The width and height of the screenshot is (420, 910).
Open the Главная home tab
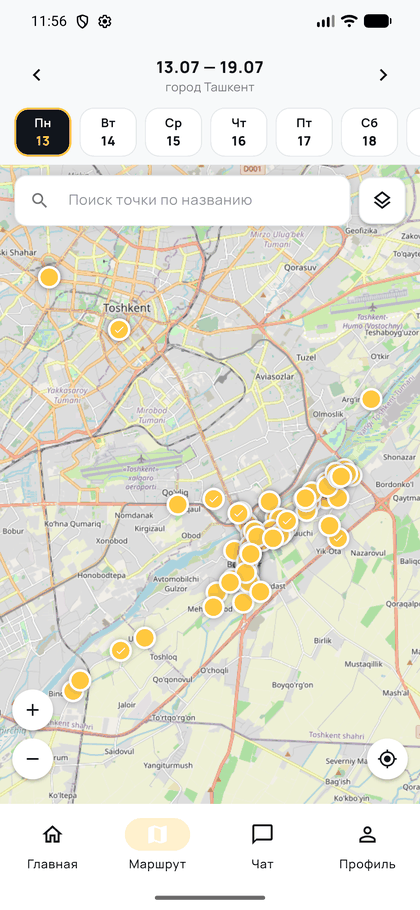(x=52, y=847)
